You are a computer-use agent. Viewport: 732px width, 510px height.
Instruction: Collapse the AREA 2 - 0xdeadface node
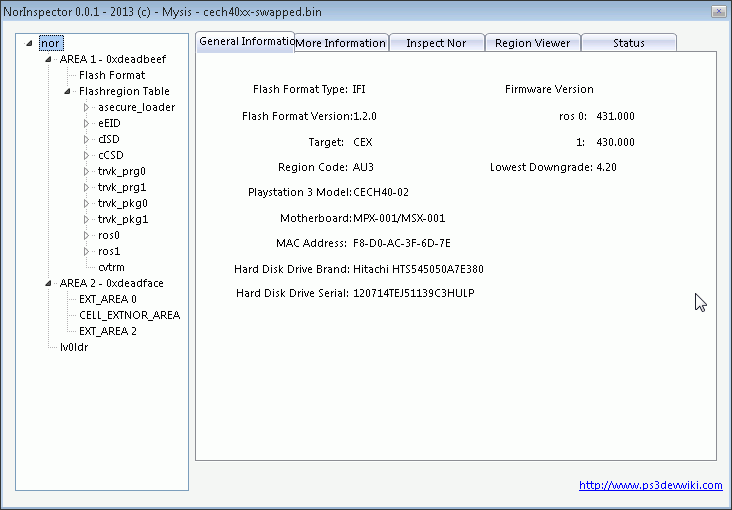[x=49, y=283]
